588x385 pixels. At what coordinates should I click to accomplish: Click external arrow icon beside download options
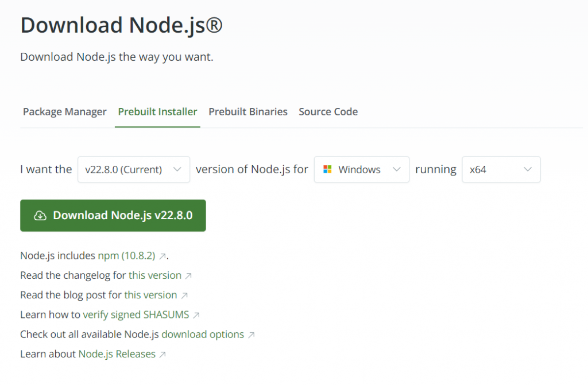(x=251, y=335)
